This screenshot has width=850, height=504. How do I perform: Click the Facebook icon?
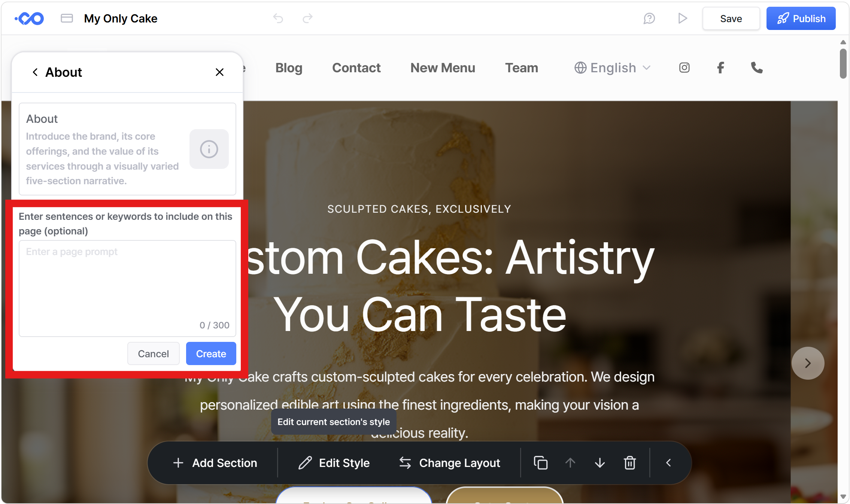(720, 68)
